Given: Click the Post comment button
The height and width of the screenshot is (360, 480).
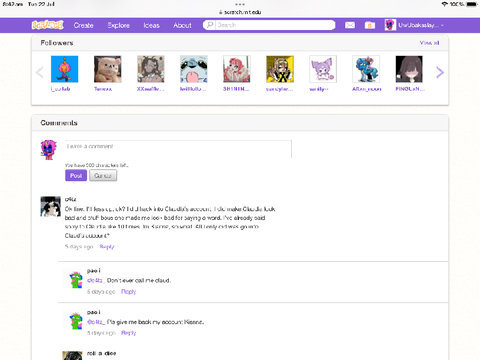Looking at the screenshot, I should (x=76, y=175).
